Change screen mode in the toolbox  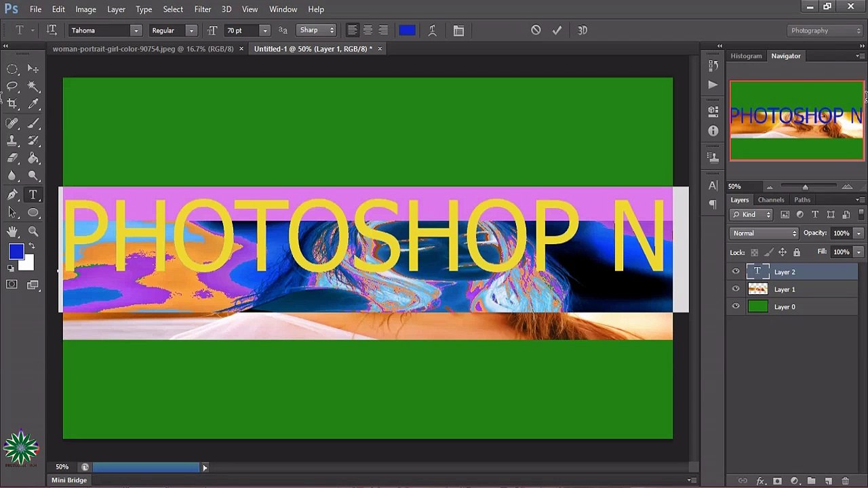(33, 285)
